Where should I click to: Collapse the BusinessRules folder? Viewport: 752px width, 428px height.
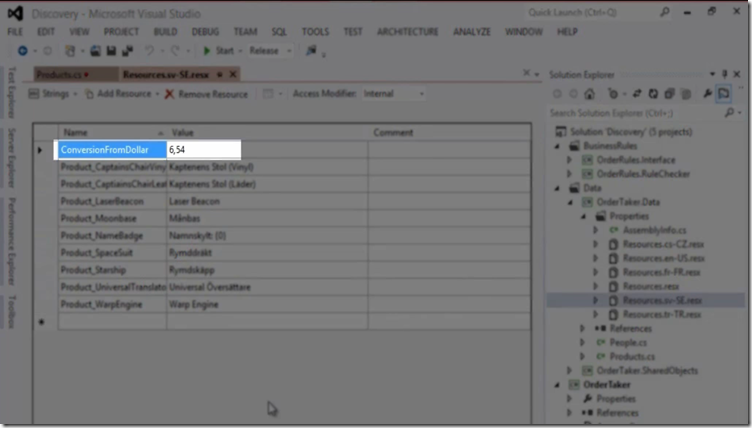click(x=557, y=146)
